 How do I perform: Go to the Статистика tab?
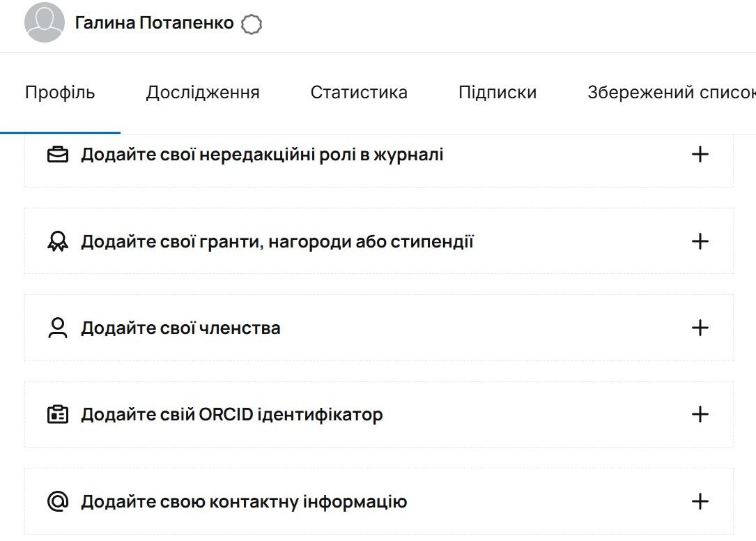tap(359, 93)
